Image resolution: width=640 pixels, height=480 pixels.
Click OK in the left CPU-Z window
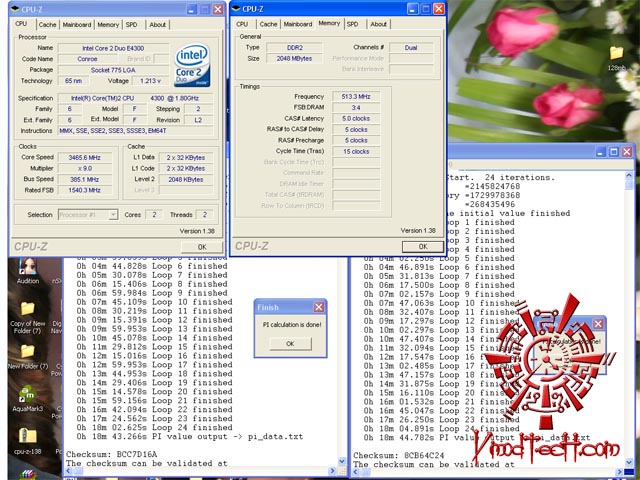202,247
